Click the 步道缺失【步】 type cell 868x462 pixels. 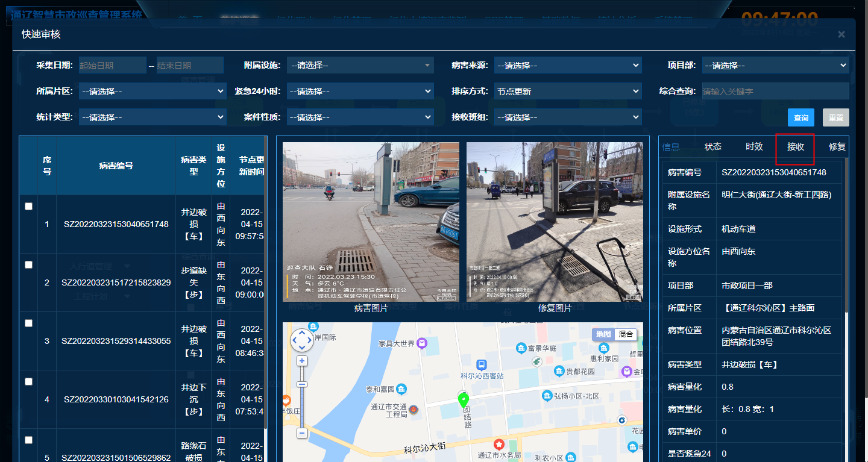pyautogui.click(x=193, y=283)
